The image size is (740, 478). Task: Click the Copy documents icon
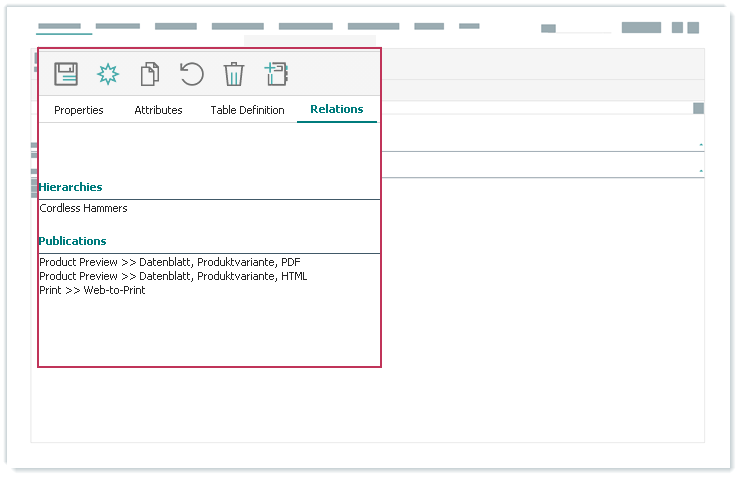click(x=150, y=74)
